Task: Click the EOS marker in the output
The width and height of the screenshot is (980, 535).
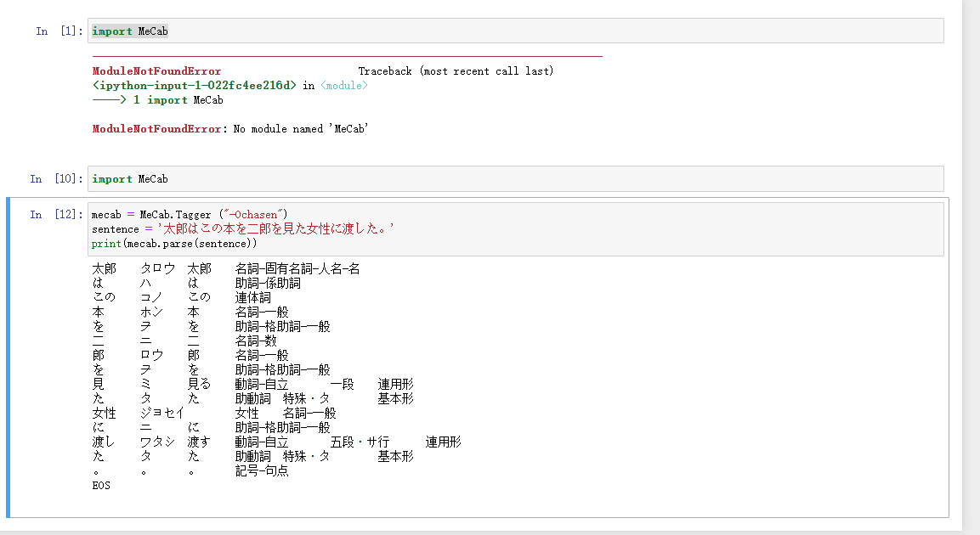Action: (100, 485)
